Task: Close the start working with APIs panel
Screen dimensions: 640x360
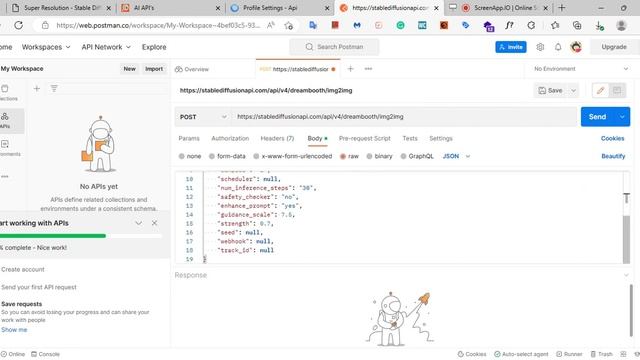Action: 154,223
